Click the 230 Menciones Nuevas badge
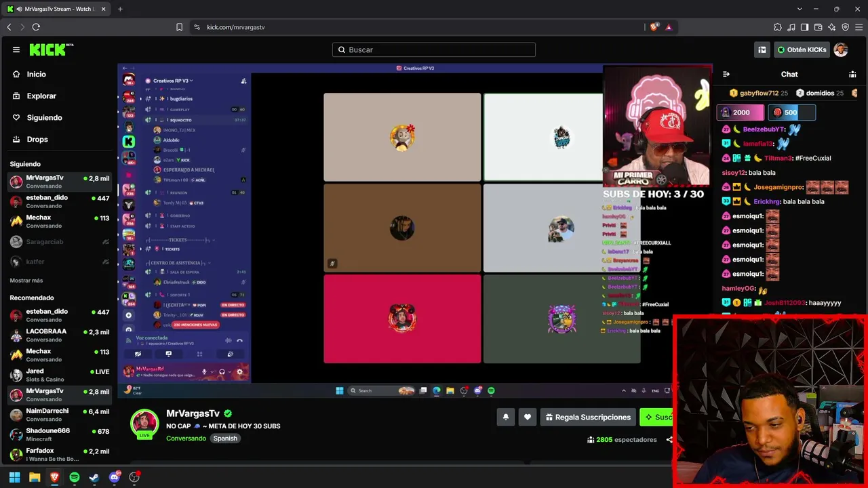The image size is (868, 488). pyautogui.click(x=195, y=325)
